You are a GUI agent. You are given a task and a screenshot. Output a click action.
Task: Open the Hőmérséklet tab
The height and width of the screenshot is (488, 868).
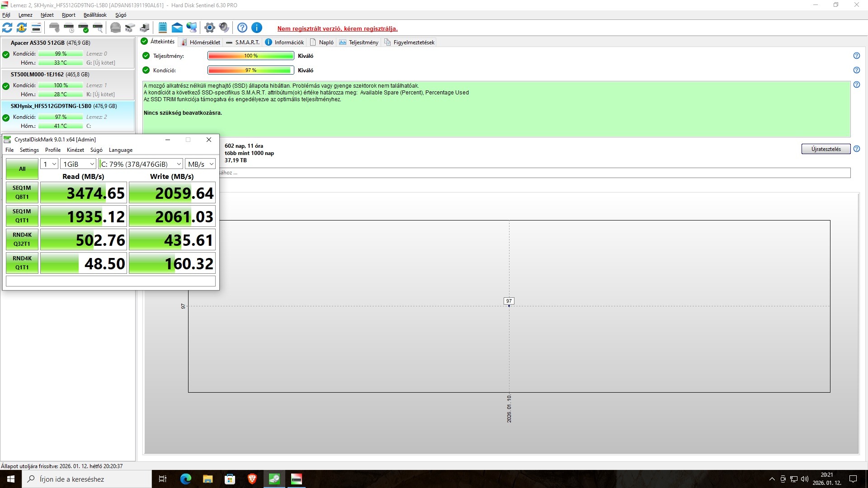point(200,42)
